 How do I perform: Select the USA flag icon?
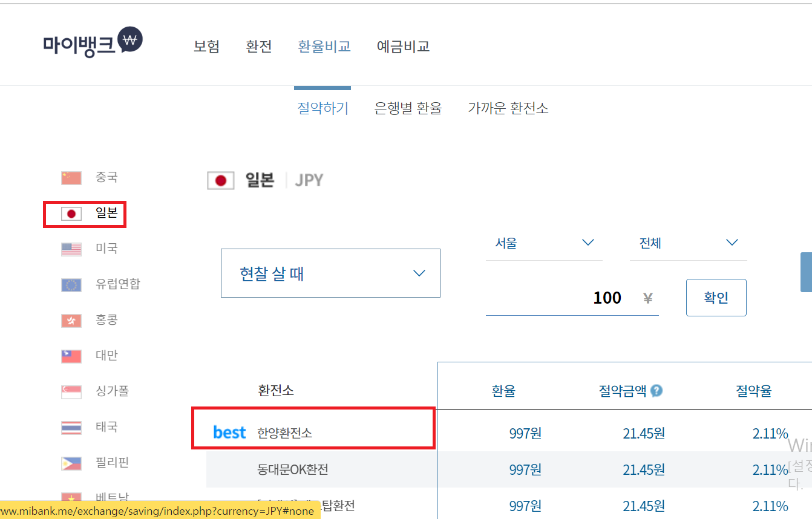(71, 249)
